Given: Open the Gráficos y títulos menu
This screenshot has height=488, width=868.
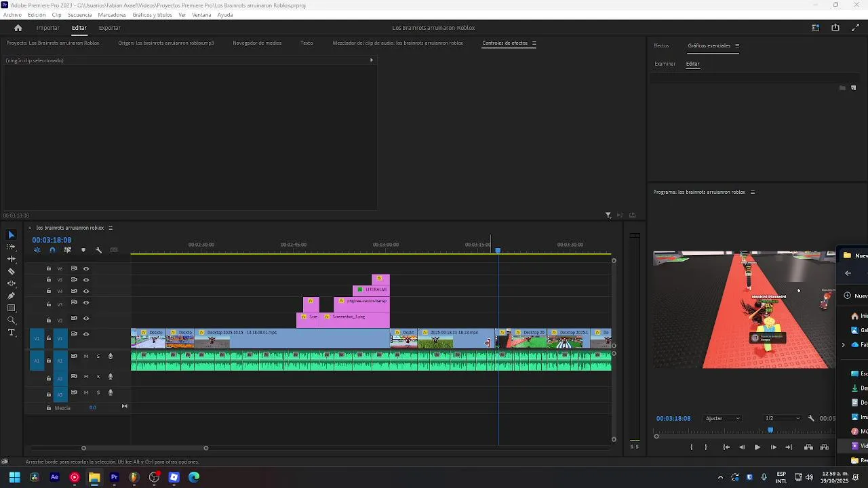Looking at the screenshot, I should coord(153,15).
